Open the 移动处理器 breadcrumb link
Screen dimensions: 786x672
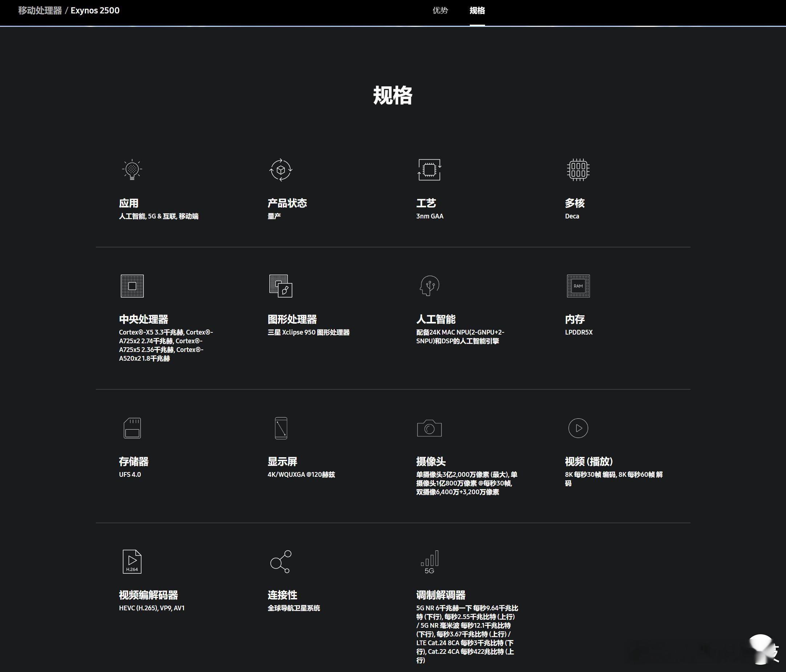tap(40, 11)
